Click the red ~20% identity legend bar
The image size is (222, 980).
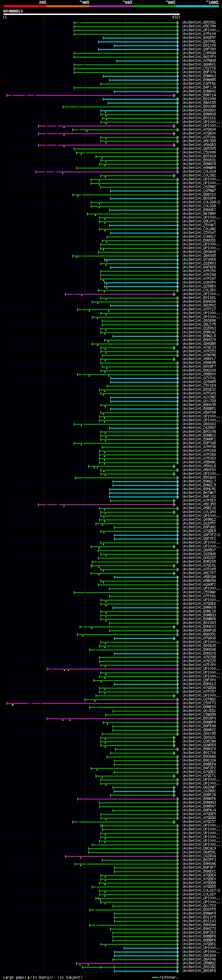click(x=25, y=6)
